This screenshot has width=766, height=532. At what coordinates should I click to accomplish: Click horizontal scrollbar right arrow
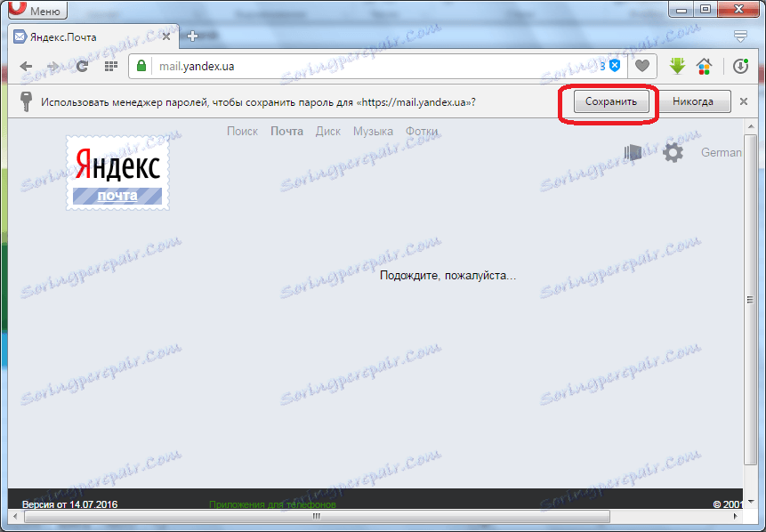coord(737,516)
